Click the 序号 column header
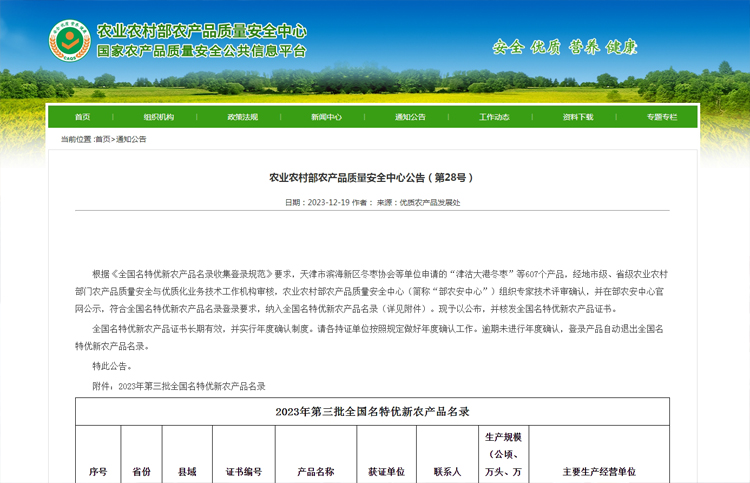Image resolution: width=750 pixels, height=483 pixels. pos(98,472)
